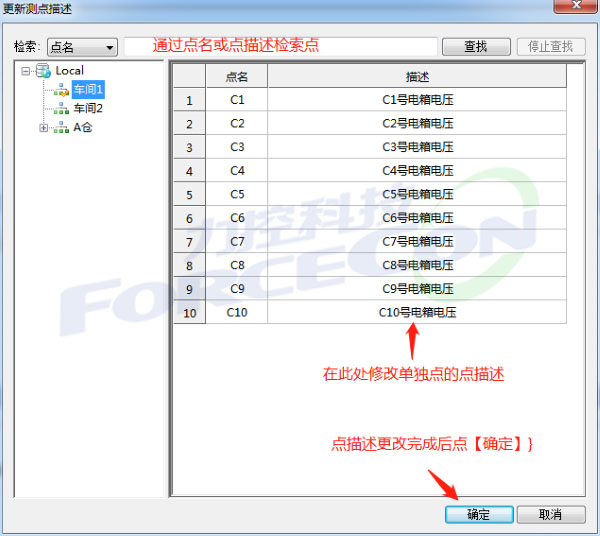Edit the C10号电箱电压 description cell

[x=417, y=312]
